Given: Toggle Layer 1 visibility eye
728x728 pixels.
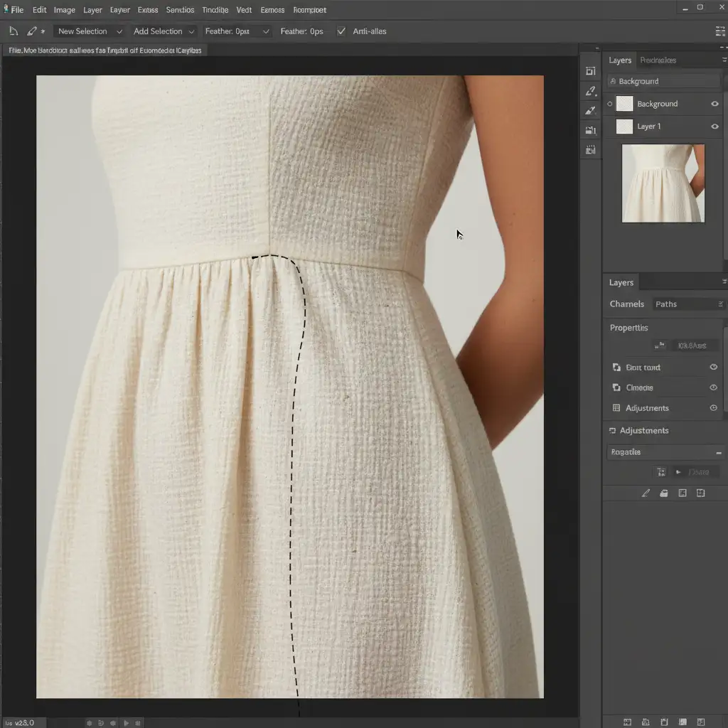Looking at the screenshot, I should [x=714, y=127].
